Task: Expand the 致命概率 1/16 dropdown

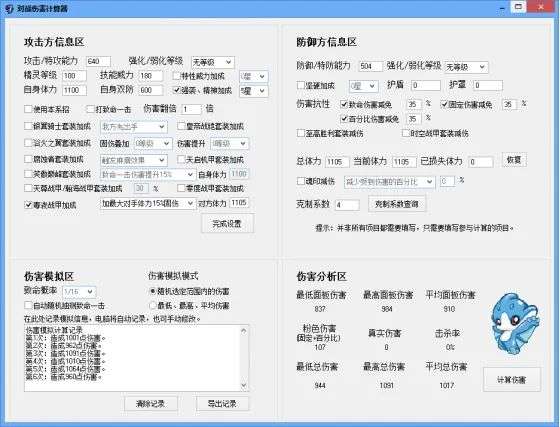Action: 79,292
